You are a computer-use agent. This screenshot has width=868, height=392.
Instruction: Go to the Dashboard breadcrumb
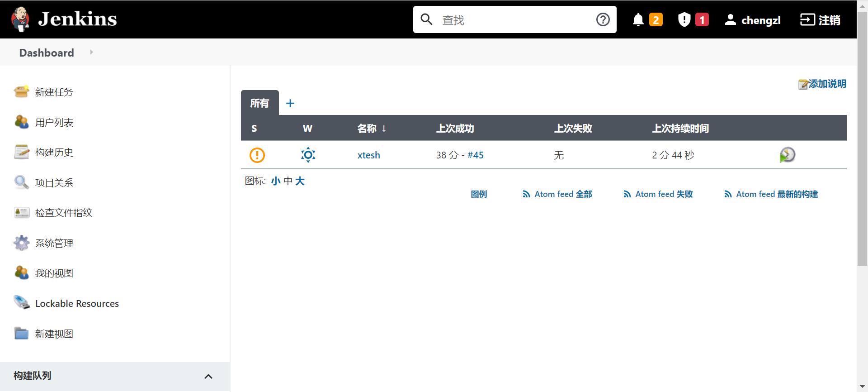(47, 53)
